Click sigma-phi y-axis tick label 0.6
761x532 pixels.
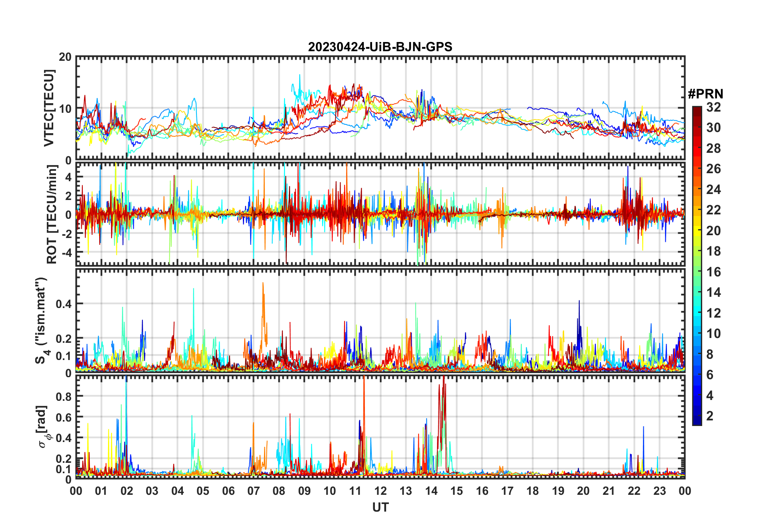coord(64,417)
